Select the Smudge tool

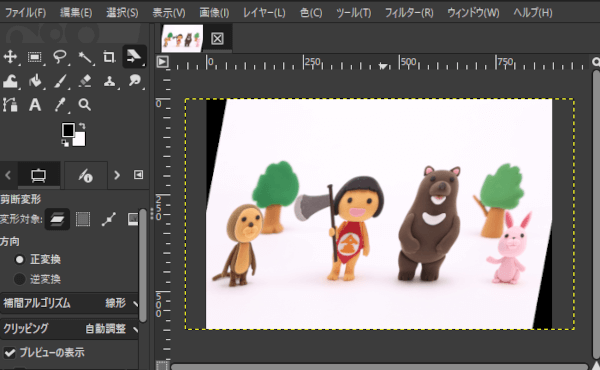click(x=134, y=81)
